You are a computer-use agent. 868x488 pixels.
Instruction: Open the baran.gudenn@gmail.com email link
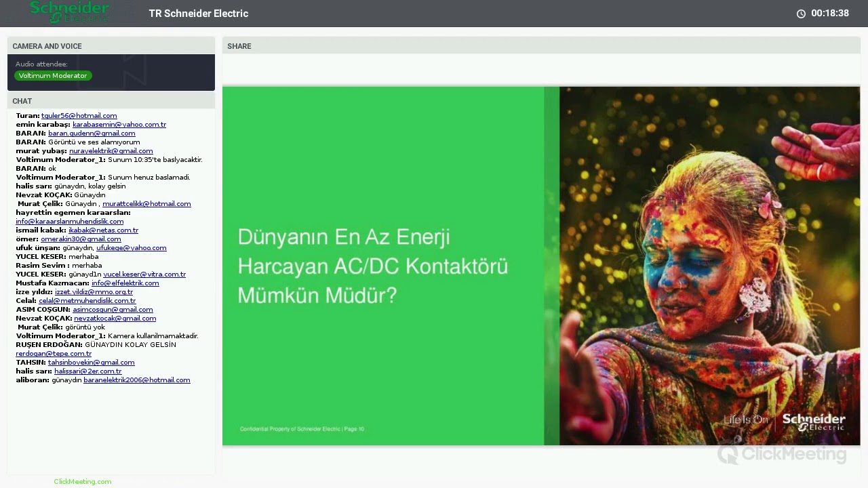(92, 134)
